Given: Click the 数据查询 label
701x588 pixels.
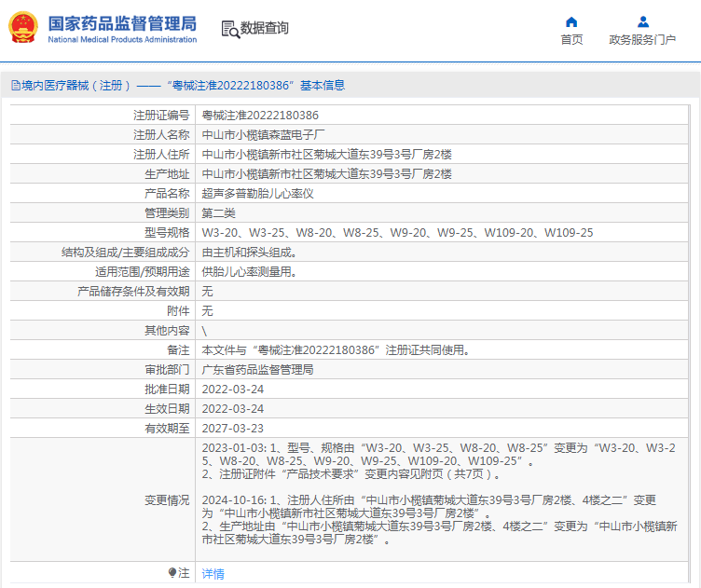Looking at the screenshot, I should coord(264,28).
